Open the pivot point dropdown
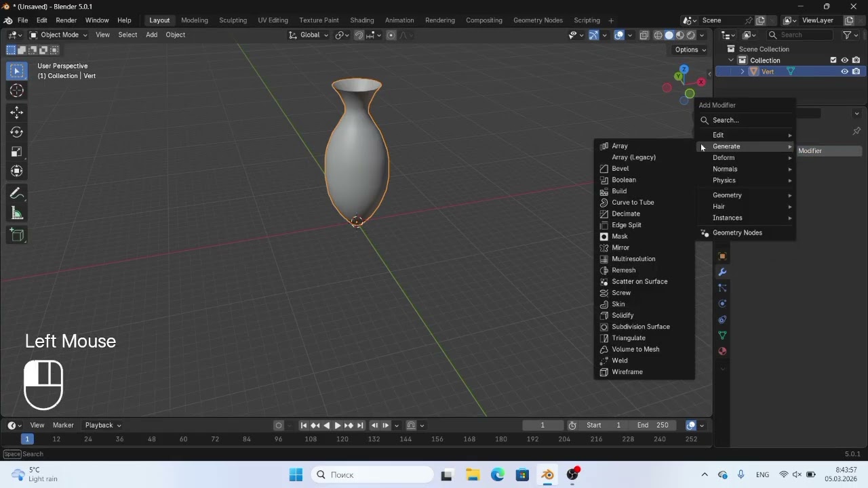The image size is (868, 488). (x=342, y=35)
